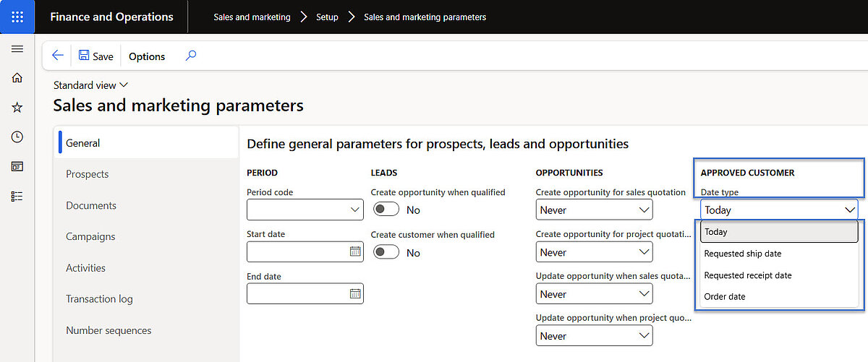Expand the hamburger navigation menu
The image size is (868, 362).
pyautogui.click(x=17, y=49)
